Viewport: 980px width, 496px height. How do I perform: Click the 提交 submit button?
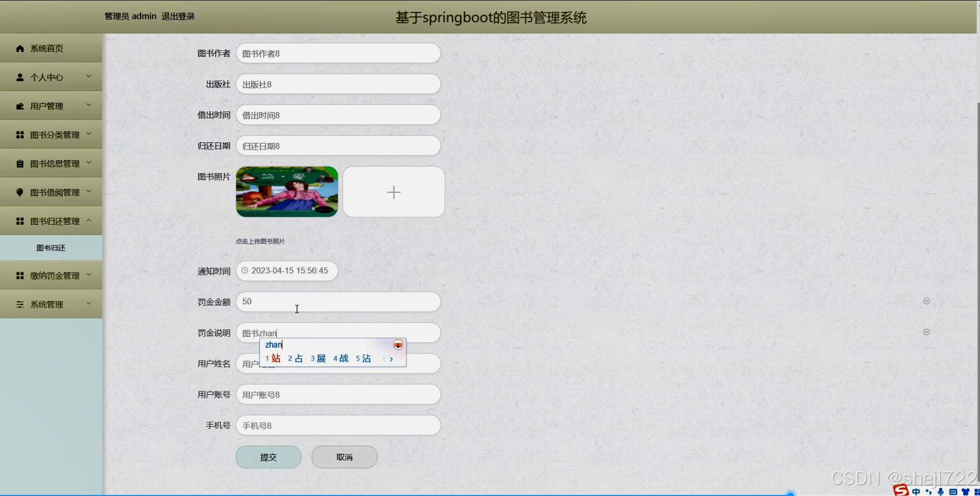268,456
